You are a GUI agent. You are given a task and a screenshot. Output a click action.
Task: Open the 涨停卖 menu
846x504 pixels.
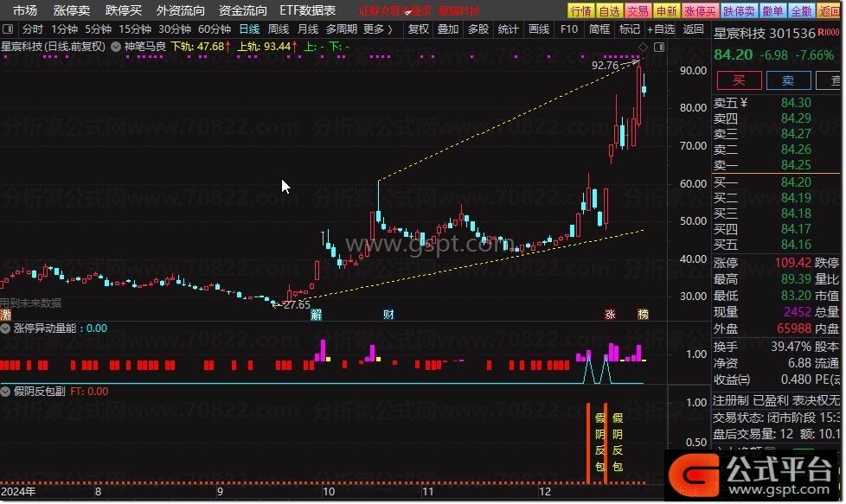pos(71,10)
